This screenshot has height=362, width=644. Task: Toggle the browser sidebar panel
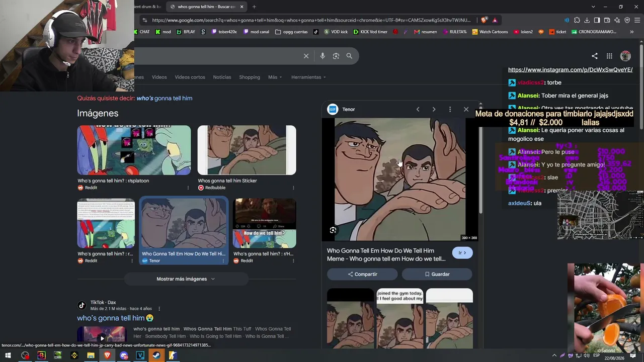click(597, 20)
